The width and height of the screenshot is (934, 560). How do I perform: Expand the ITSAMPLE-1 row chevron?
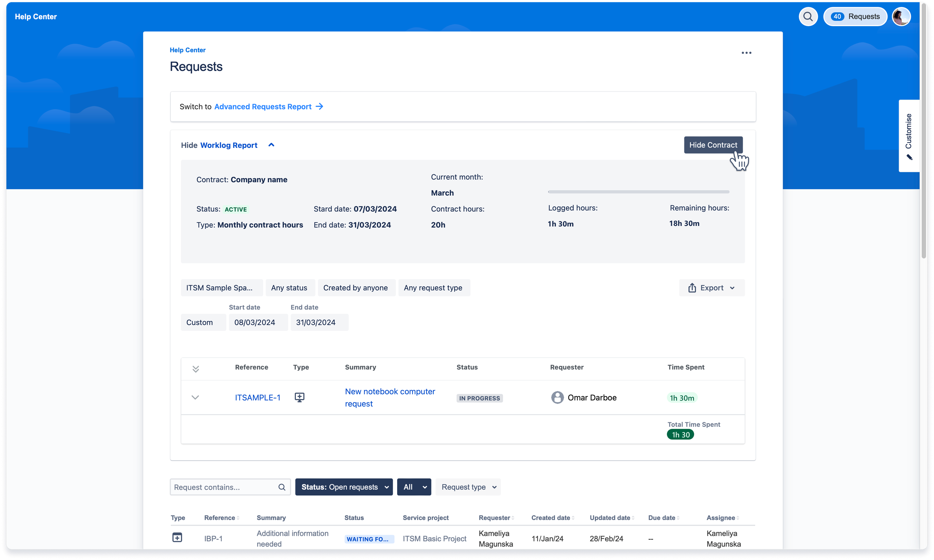tap(195, 397)
